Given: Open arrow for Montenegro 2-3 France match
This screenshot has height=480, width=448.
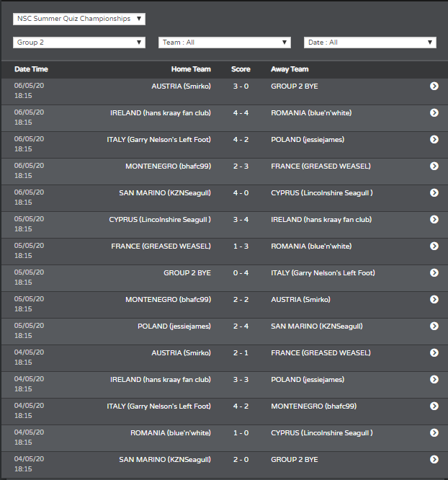Looking at the screenshot, I should tap(434, 166).
